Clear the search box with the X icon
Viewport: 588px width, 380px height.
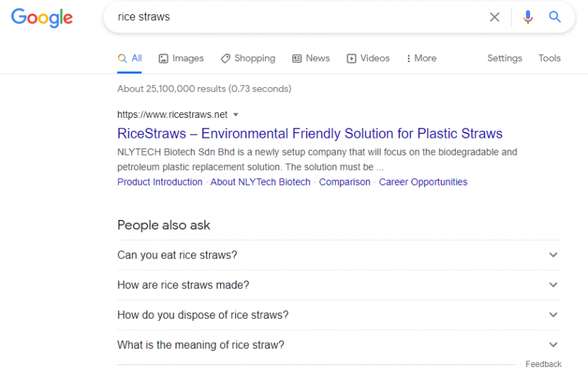[494, 17]
